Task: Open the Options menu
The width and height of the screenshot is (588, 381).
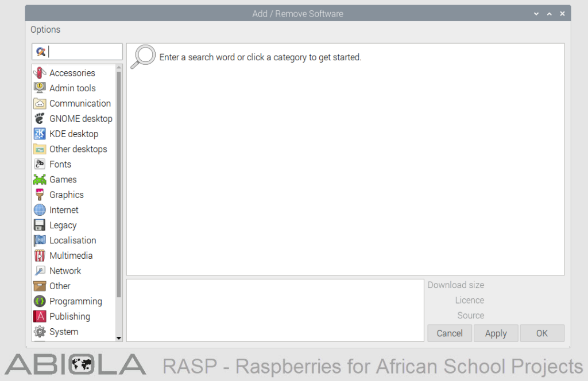Action: 45,30
